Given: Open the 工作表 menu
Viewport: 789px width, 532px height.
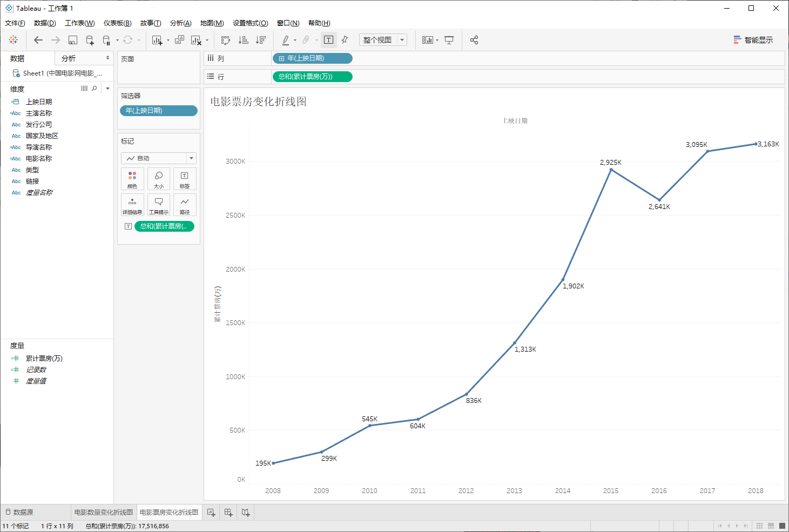Looking at the screenshot, I should coord(80,23).
